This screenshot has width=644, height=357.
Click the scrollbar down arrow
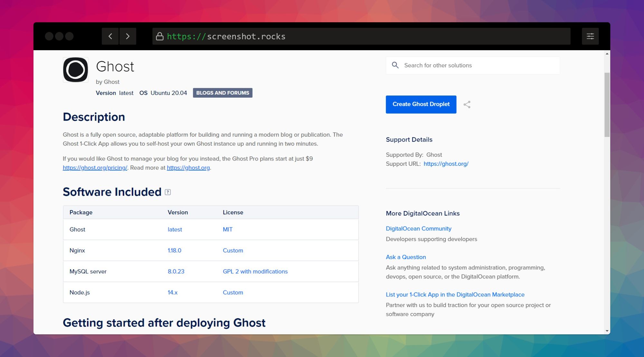(x=607, y=331)
